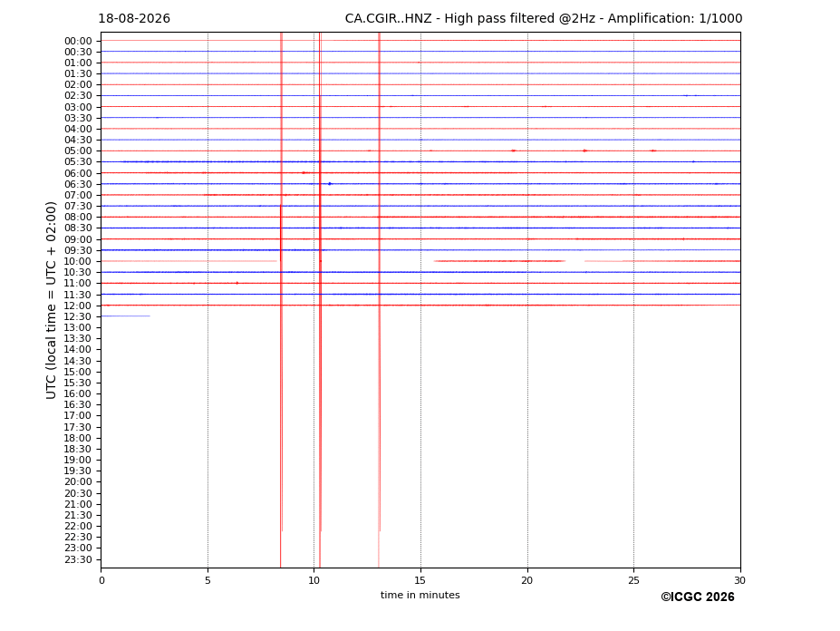Click the 09:00 time row label
Image resolution: width=840 pixels, height=631 pixels.
[78, 239]
